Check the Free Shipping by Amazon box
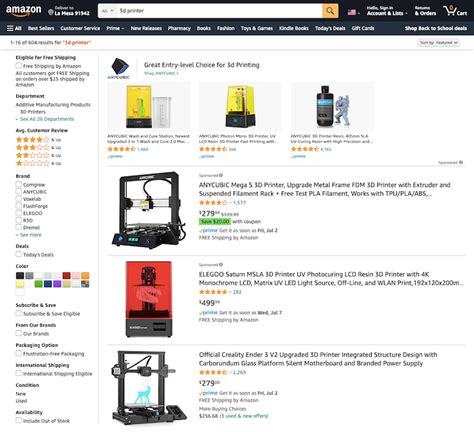Screen dimensions: 474x432 (x=19, y=66)
